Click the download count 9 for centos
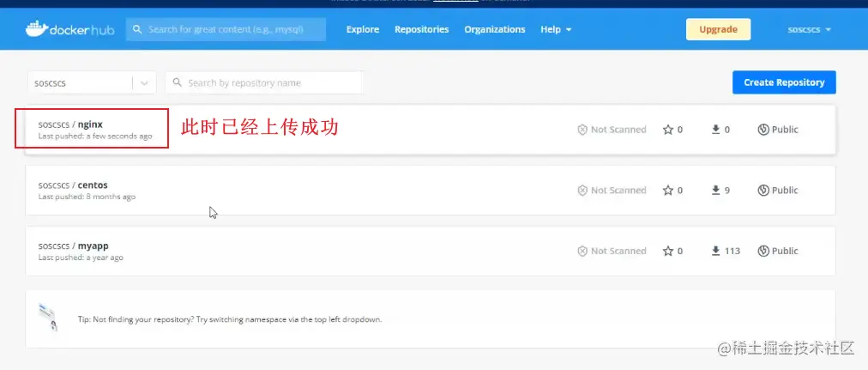Screen dimensions: 868x370 pyautogui.click(x=727, y=190)
